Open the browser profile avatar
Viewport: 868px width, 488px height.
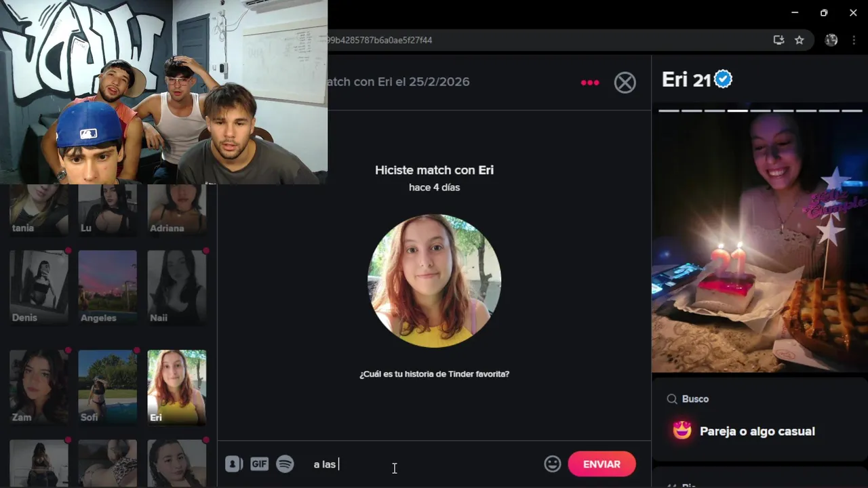(831, 40)
